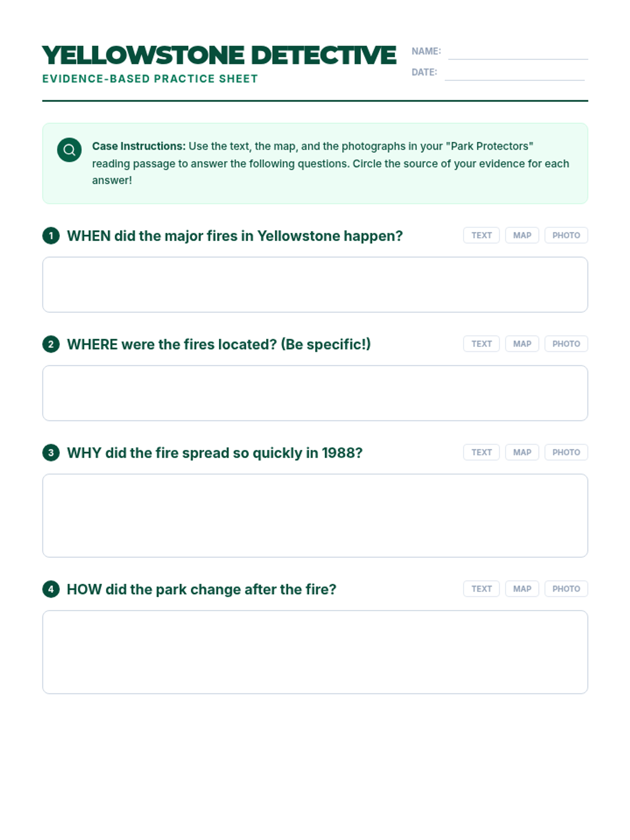630x840 pixels.
Task: Focus the answer box for HOW question
Action: click(x=315, y=652)
